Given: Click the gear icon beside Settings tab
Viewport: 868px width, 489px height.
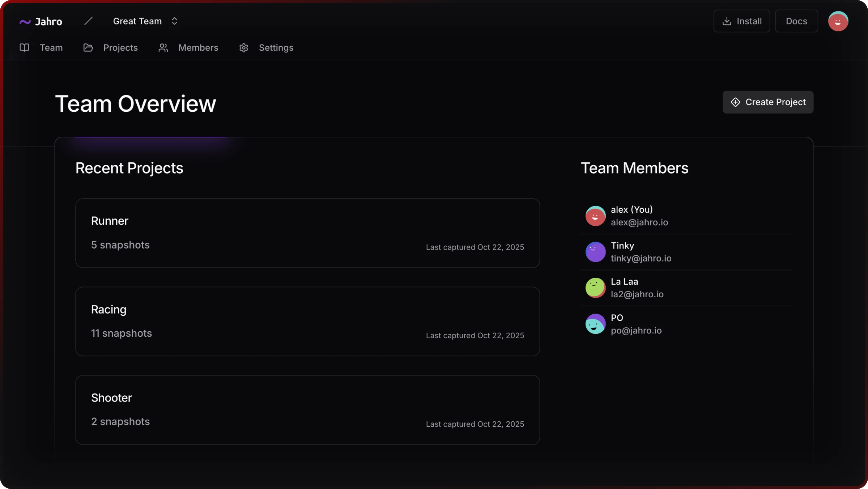Looking at the screenshot, I should pyautogui.click(x=244, y=48).
